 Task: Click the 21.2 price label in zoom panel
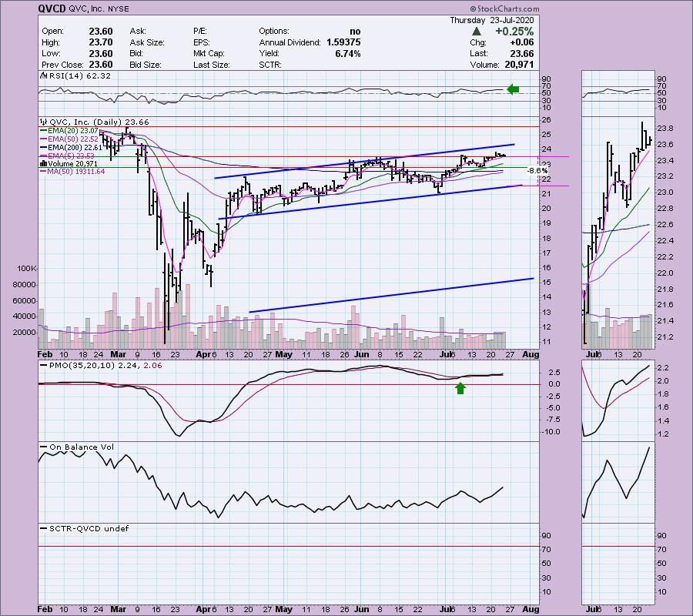pos(665,337)
